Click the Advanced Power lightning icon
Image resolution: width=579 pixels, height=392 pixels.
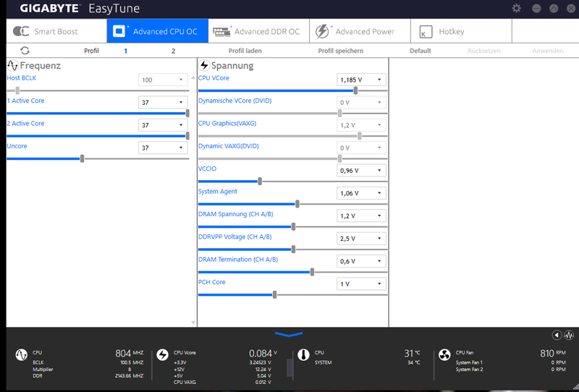(323, 31)
